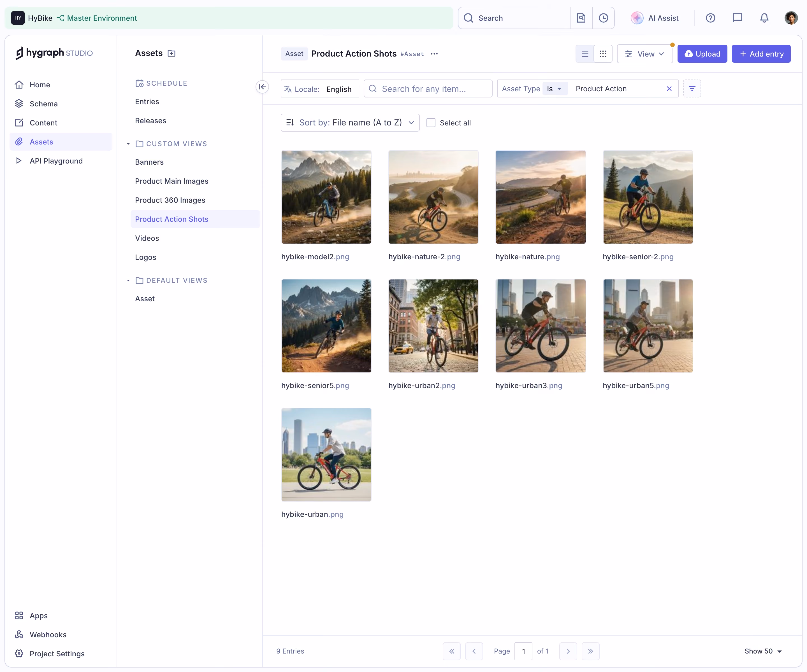Click the global Search field
This screenshot has height=672, width=807.
click(514, 18)
